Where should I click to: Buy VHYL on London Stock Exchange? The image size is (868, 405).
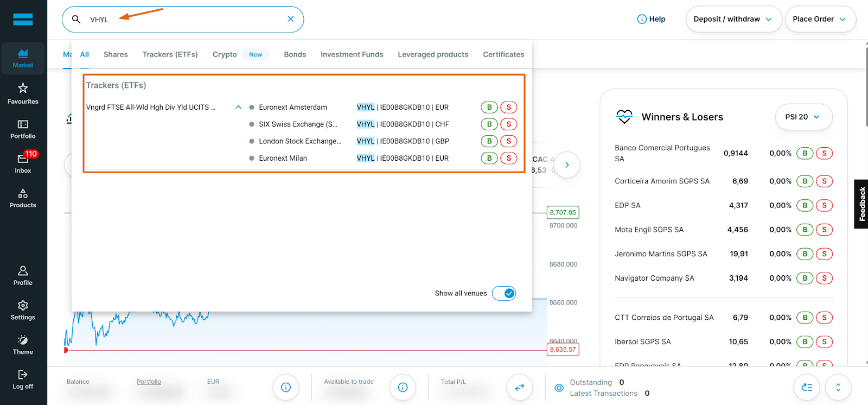pos(489,141)
